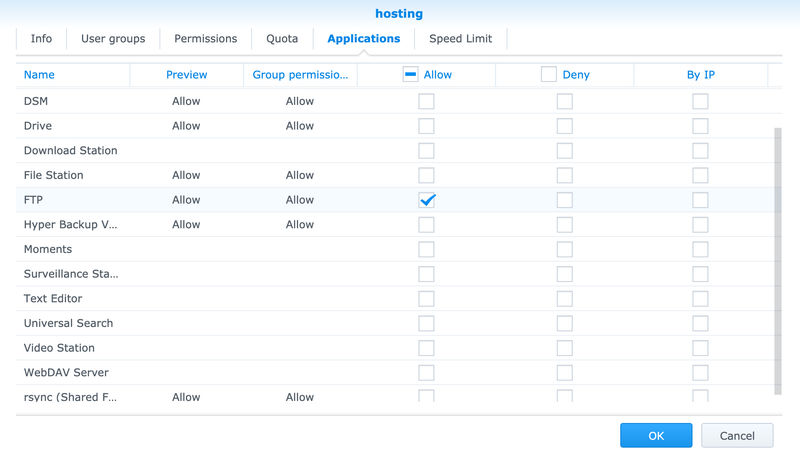This screenshot has width=800, height=453.
Task: Click the Cancel button
Action: click(737, 436)
